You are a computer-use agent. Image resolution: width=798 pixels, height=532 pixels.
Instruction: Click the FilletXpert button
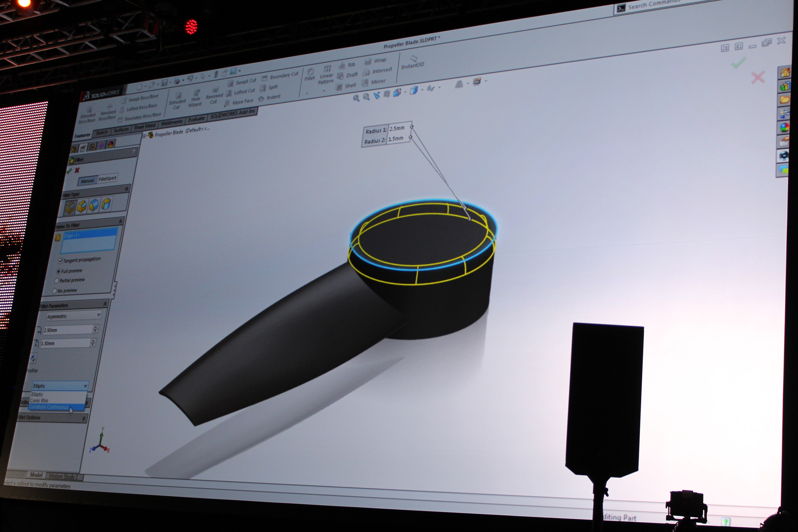pyautogui.click(x=107, y=178)
